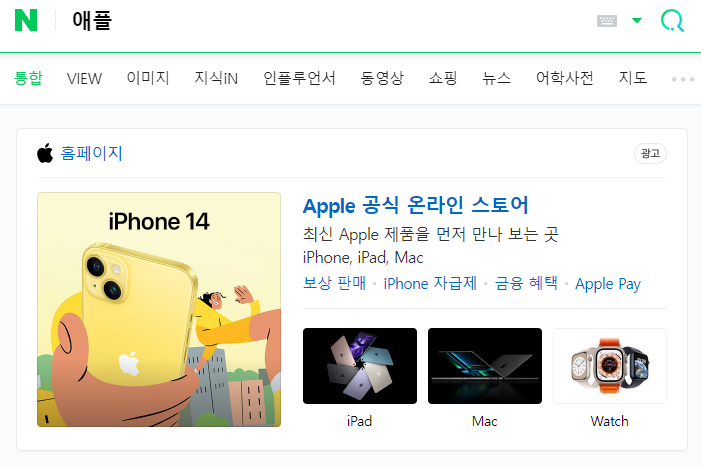The image size is (701, 467).
Task: Click the Apple Pay link
Action: click(x=608, y=284)
